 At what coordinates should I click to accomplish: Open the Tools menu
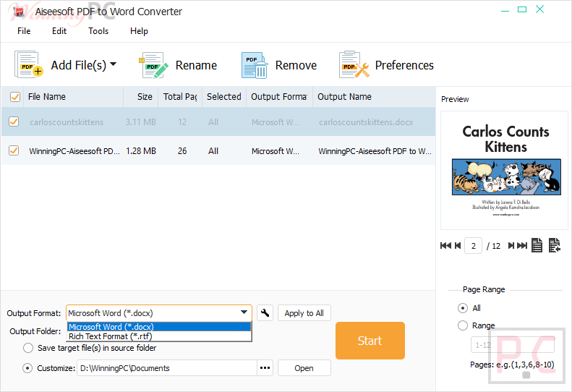pos(98,31)
